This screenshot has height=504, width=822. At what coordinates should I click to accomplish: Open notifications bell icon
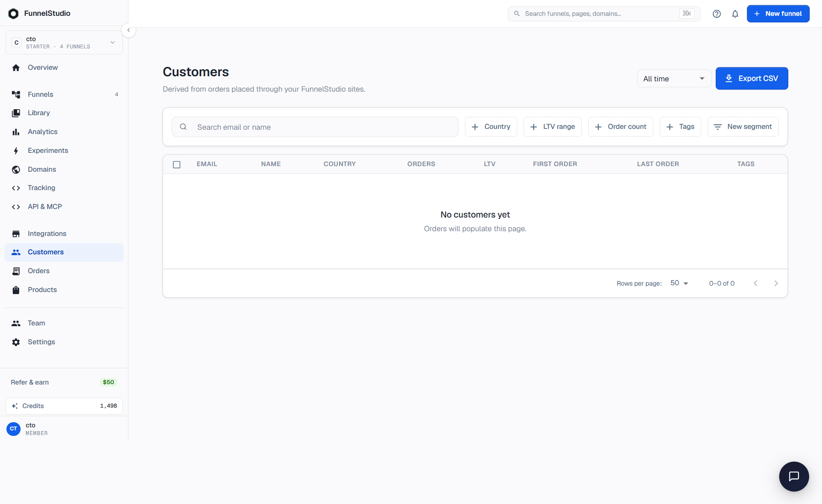(735, 14)
